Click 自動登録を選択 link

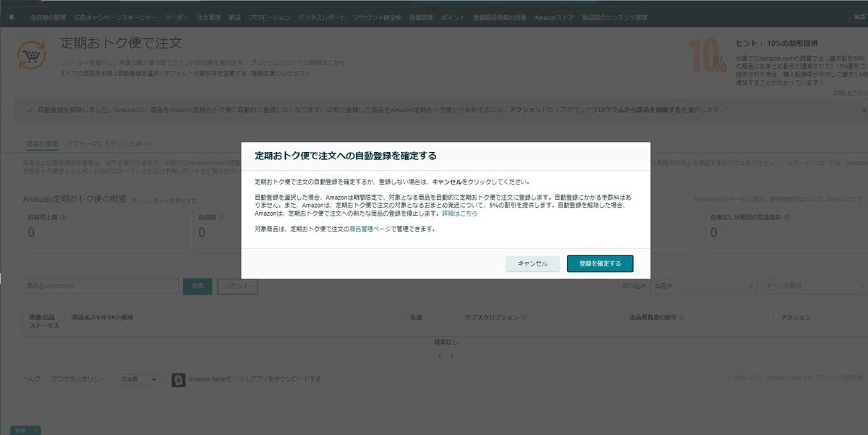tap(139, 73)
